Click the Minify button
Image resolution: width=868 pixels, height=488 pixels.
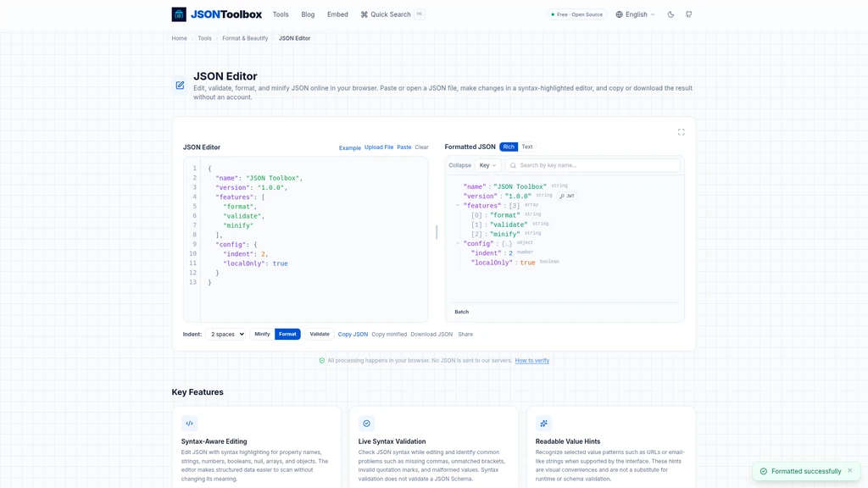tap(263, 334)
